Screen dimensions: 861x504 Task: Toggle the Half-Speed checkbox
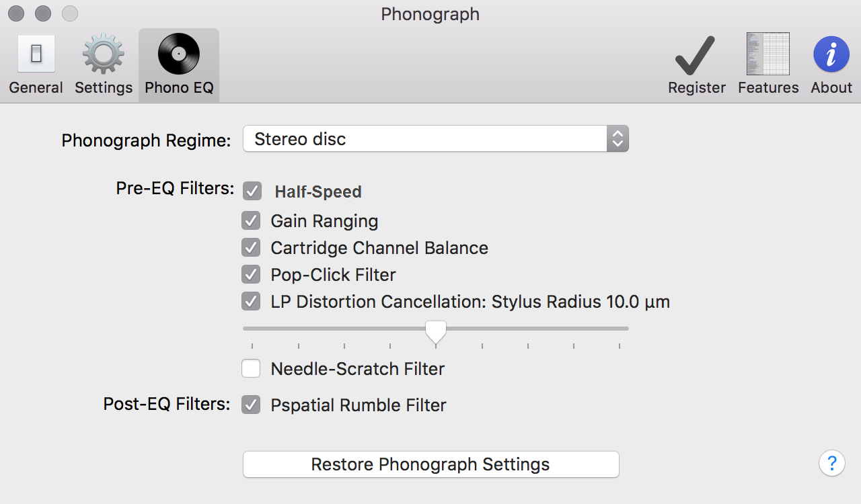[x=252, y=191]
